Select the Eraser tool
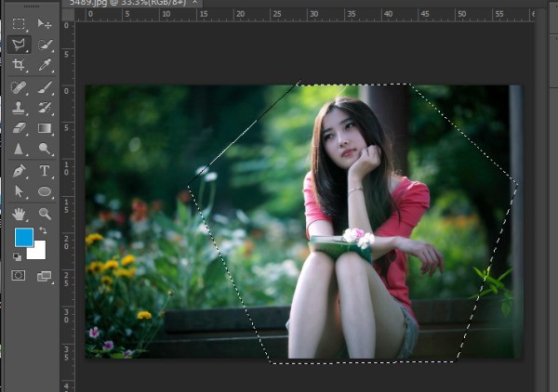The image size is (558, 392). (19, 128)
